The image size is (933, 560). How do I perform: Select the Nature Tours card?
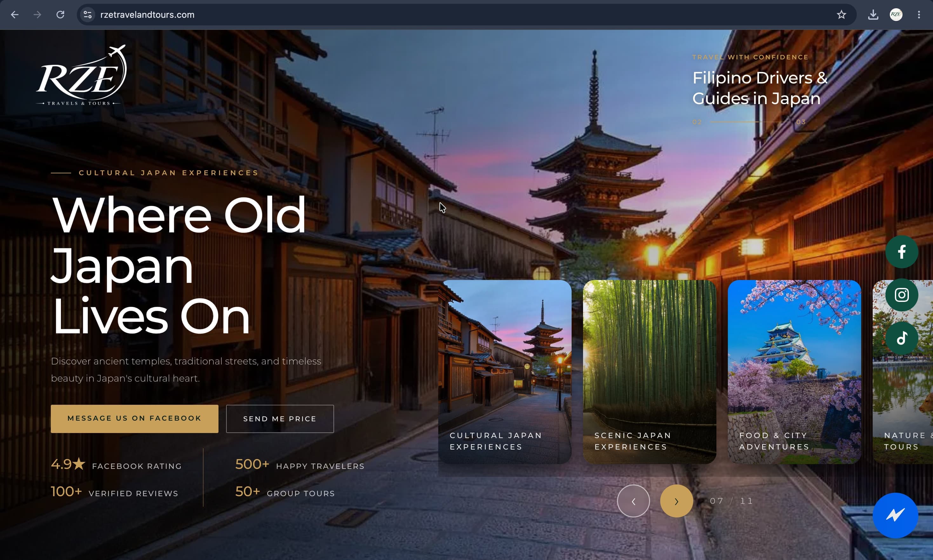[x=903, y=372]
